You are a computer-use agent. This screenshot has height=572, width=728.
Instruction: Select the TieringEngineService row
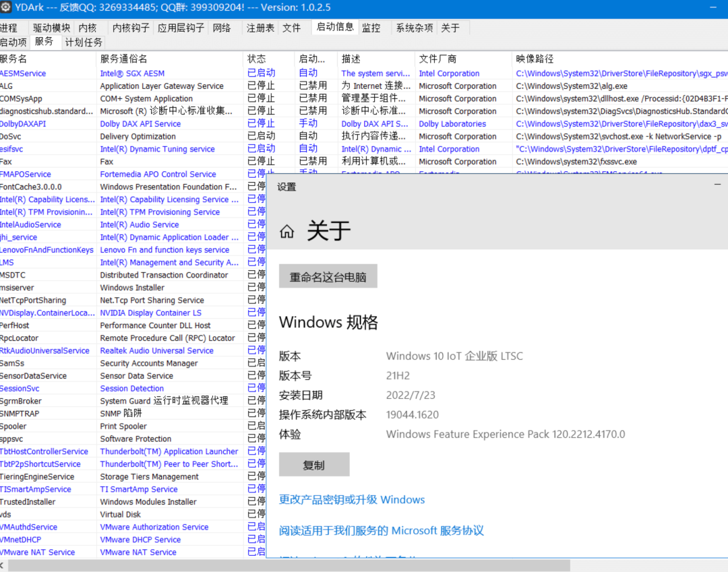[x=133, y=476]
